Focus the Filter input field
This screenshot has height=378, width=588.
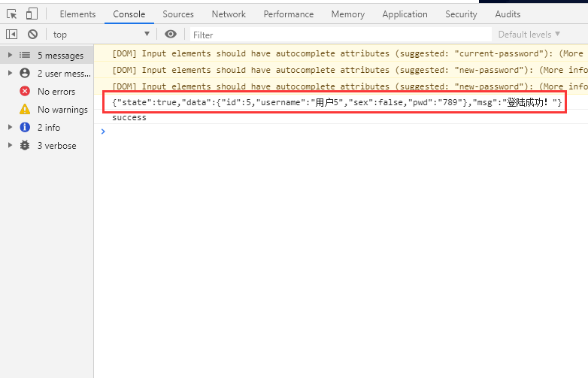(x=341, y=35)
